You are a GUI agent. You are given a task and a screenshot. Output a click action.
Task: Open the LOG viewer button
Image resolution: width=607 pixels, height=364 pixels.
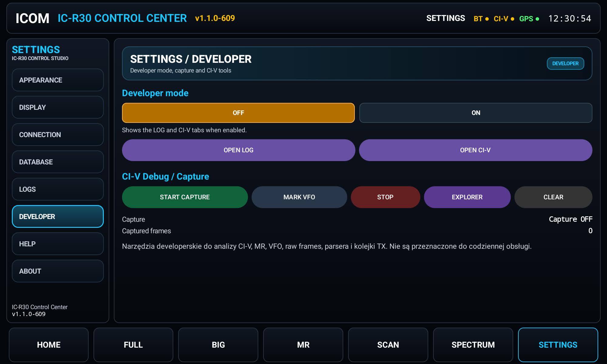click(x=239, y=150)
